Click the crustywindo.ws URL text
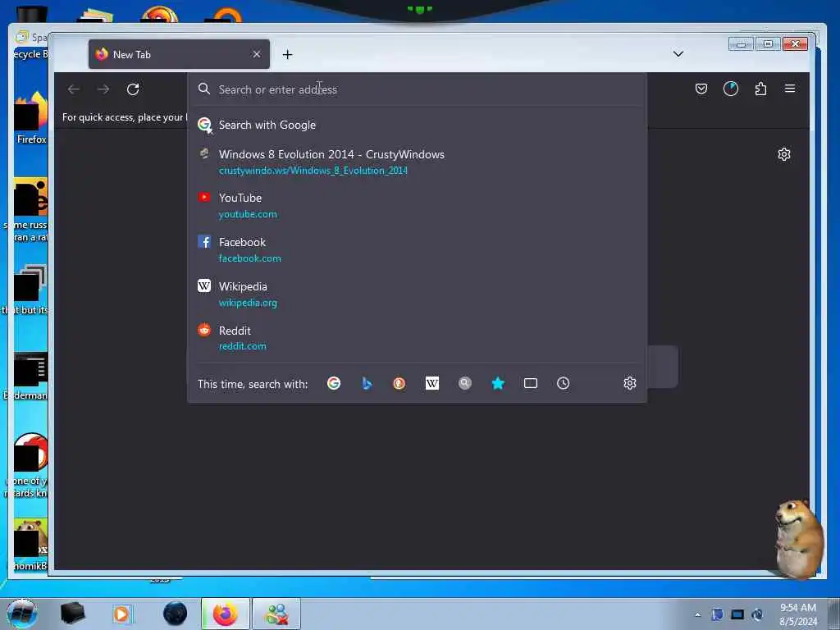This screenshot has height=630, width=840. [313, 171]
